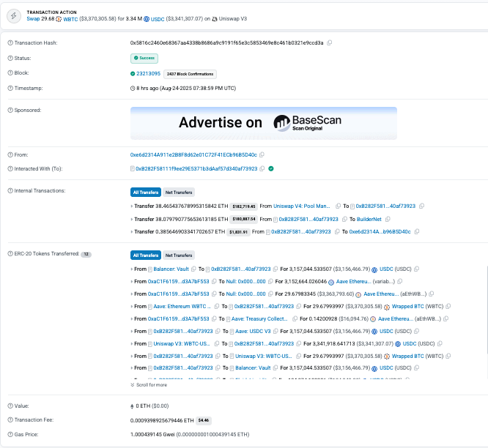Click the $4.46 transaction fee badge
Viewport: 488px width, 448px height.
(204, 421)
